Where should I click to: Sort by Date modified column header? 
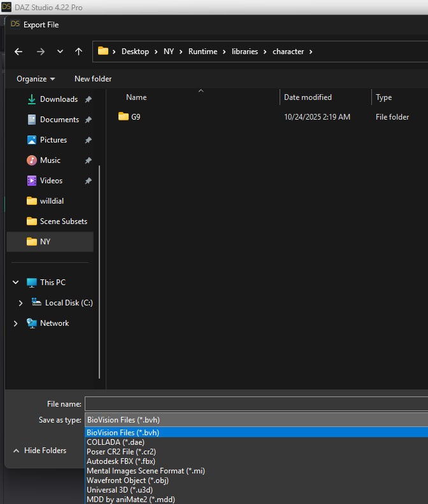pyautogui.click(x=308, y=97)
